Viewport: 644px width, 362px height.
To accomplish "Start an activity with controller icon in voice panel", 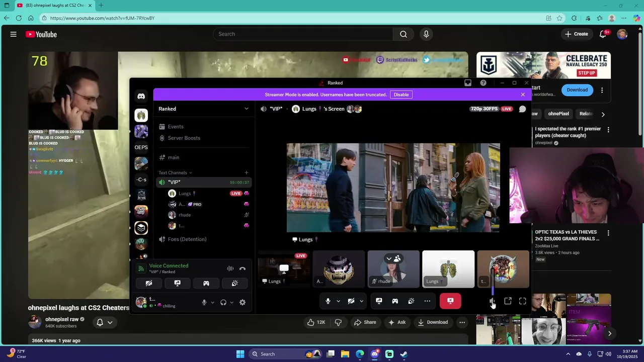I will pos(206,283).
